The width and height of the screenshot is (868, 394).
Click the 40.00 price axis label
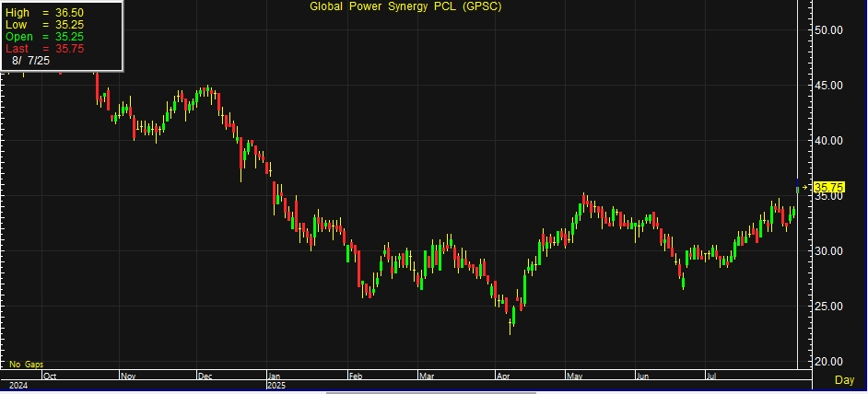pyautogui.click(x=828, y=141)
